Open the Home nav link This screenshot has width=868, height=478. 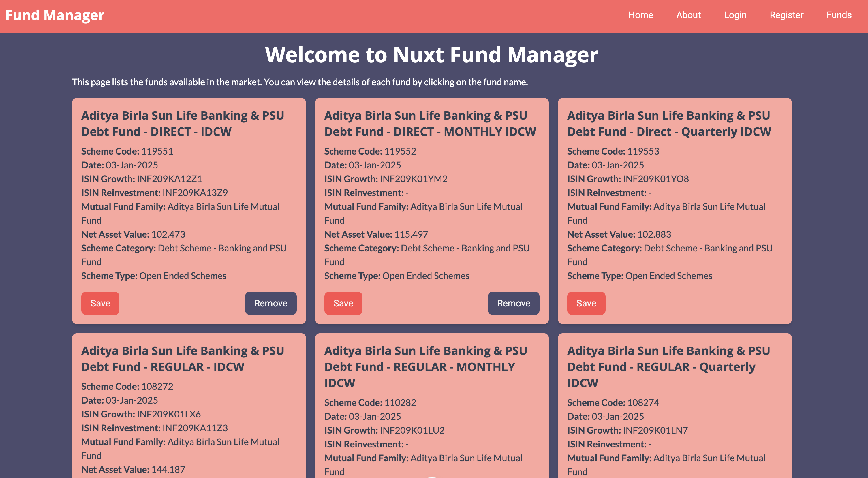coord(640,15)
